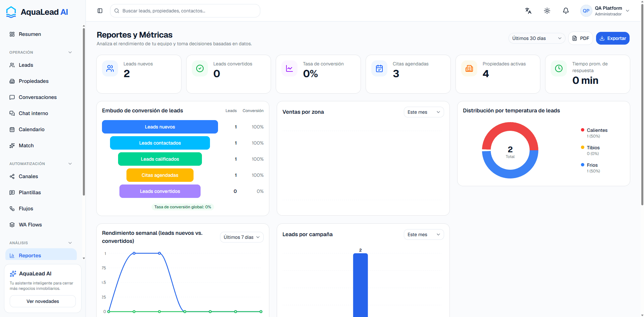The width and height of the screenshot is (644, 317).
Task: Click the Buscar leads search field
Action: pyautogui.click(x=185, y=11)
